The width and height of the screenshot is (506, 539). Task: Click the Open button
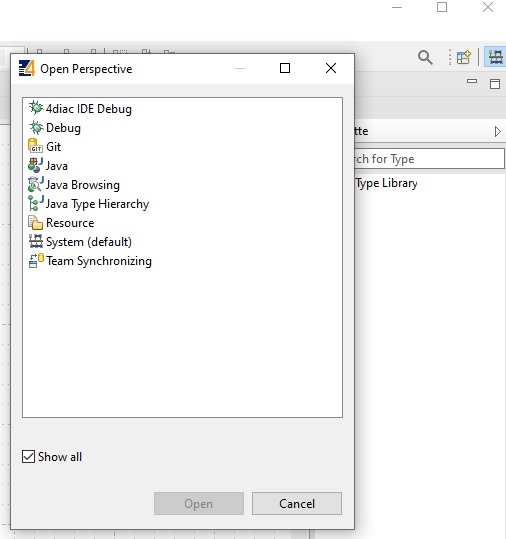point(199,504)
